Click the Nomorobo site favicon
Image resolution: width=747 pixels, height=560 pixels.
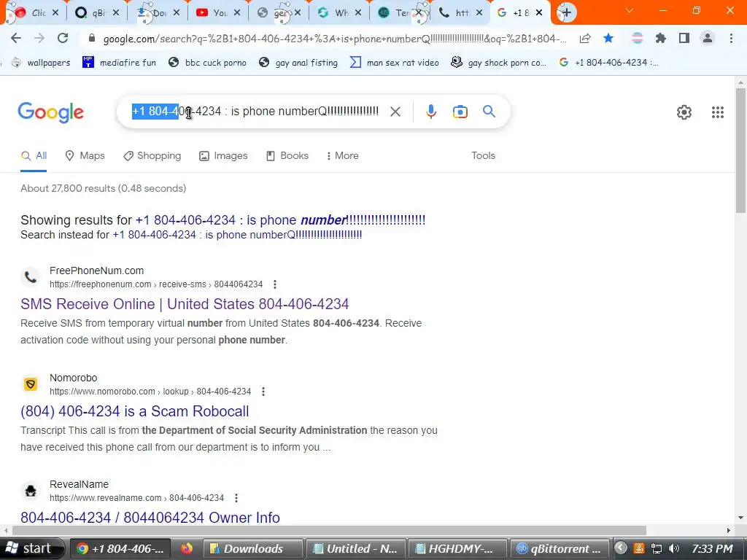tap(31, 384)
